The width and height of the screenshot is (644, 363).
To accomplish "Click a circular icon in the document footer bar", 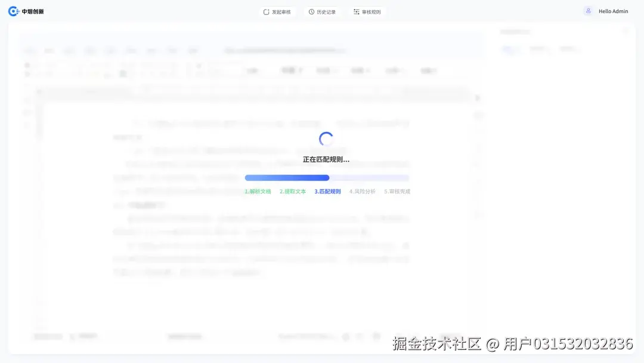I will click(x=346, y=336).
